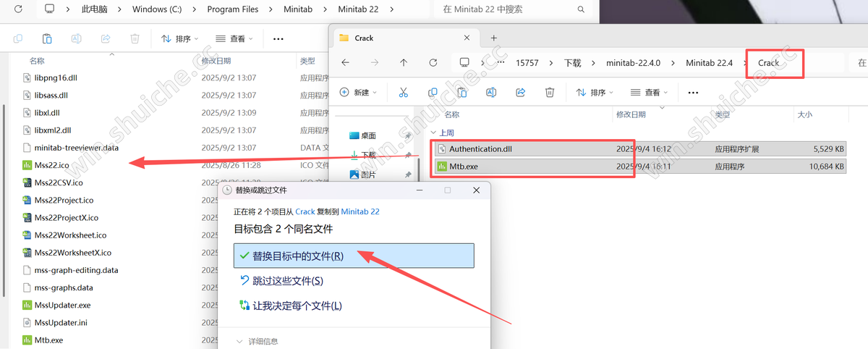
Task: Click the Minitab 22 destination link in the dialog
Action: point(360,211)
